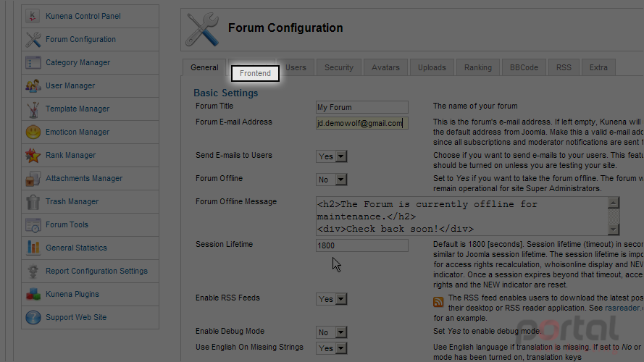Click the Category Manager icon
This screenshot has height=362, width=644.
33,62
